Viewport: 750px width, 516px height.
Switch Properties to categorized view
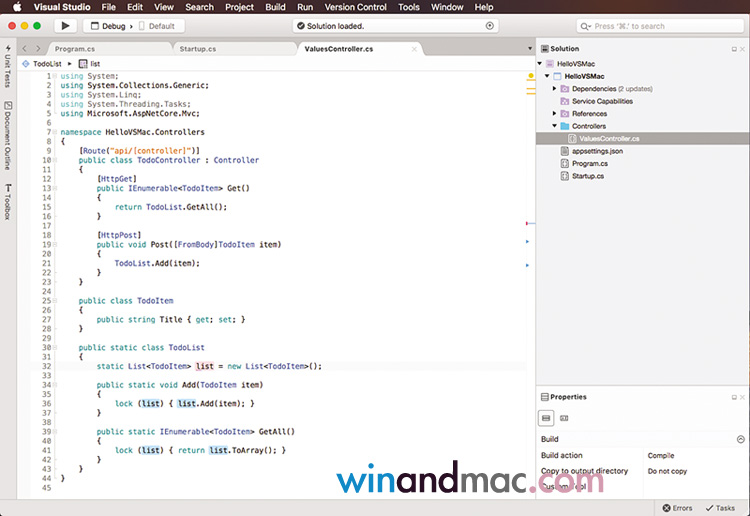coord(547,418)
